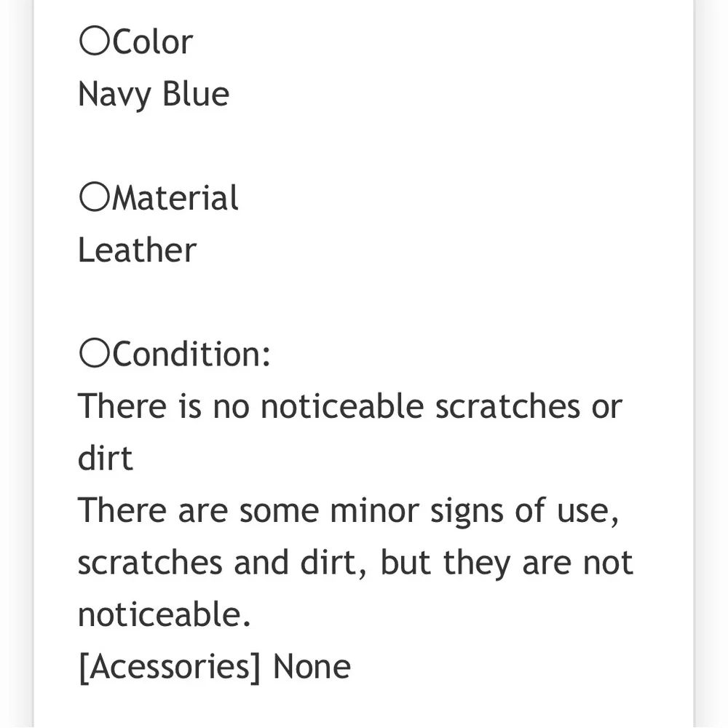Select the word "Navy"
The image size is (728, 728).
tap(114, 95)
